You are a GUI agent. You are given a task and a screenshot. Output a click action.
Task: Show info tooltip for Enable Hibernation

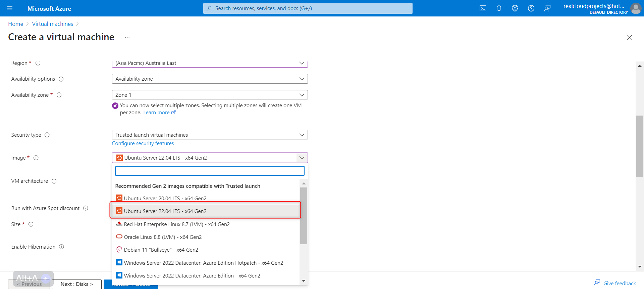[61, 247]
